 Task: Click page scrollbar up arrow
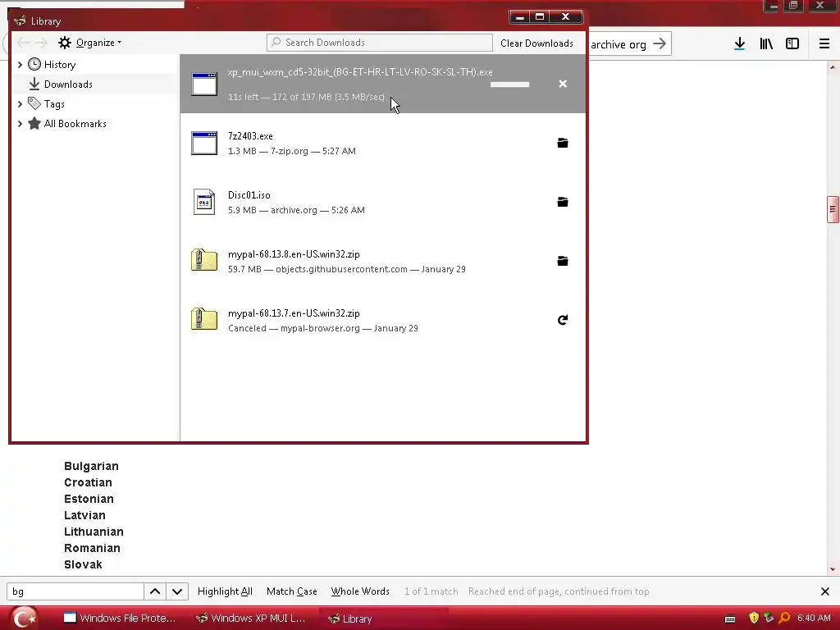click(833, 67)
